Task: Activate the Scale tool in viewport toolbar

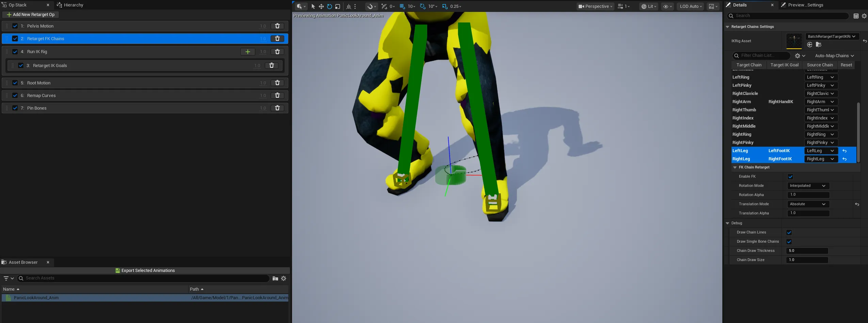Action: [338, 6]
